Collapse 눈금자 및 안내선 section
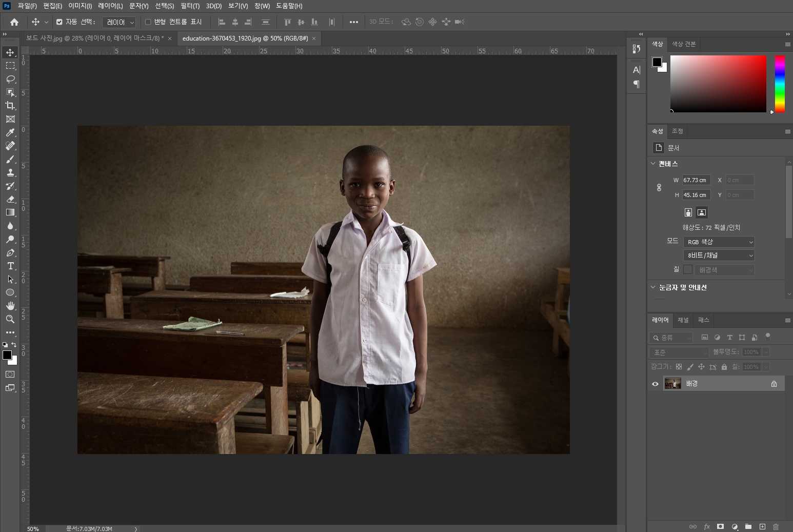The image size is (793, 532). click(653, 287)
